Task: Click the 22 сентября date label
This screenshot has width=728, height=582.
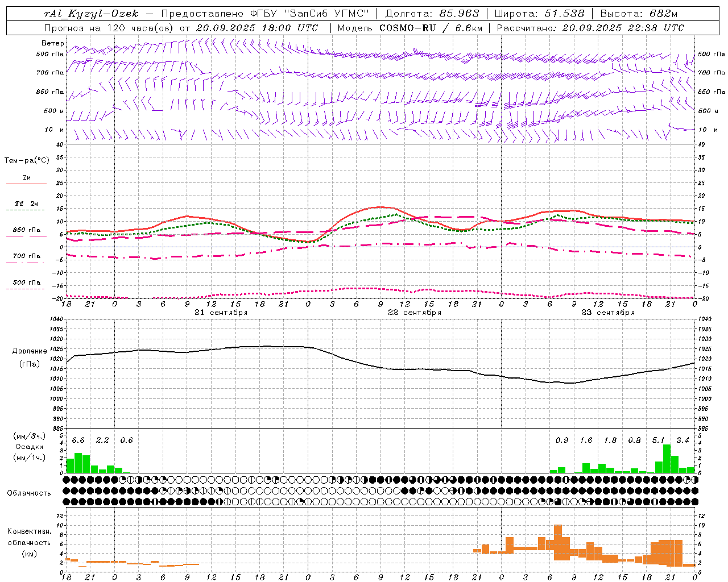Action: 415,313
